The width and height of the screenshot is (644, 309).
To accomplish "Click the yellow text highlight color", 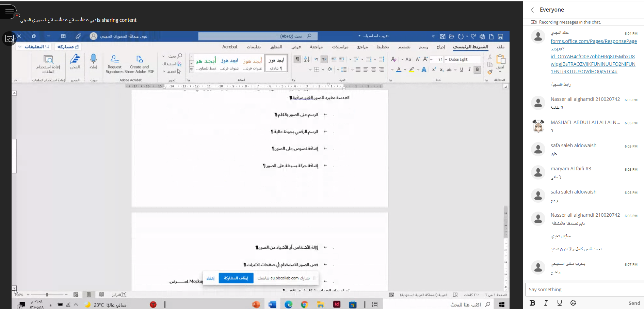I will click(x=412, y=69).
